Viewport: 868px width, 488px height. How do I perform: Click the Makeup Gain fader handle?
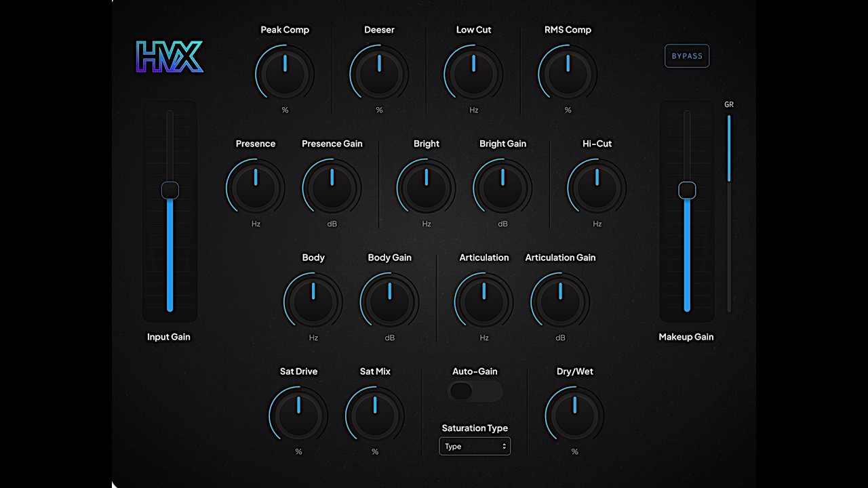tap(688, 190)
